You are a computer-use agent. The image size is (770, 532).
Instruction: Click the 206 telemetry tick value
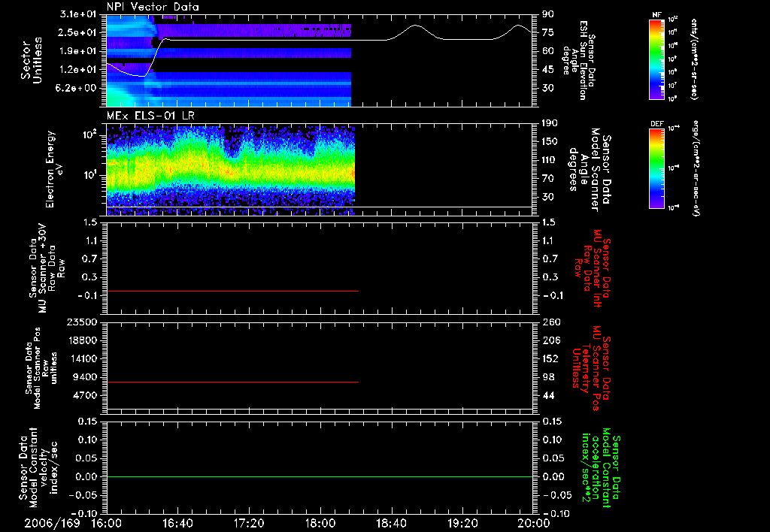(x=550, y=340)
